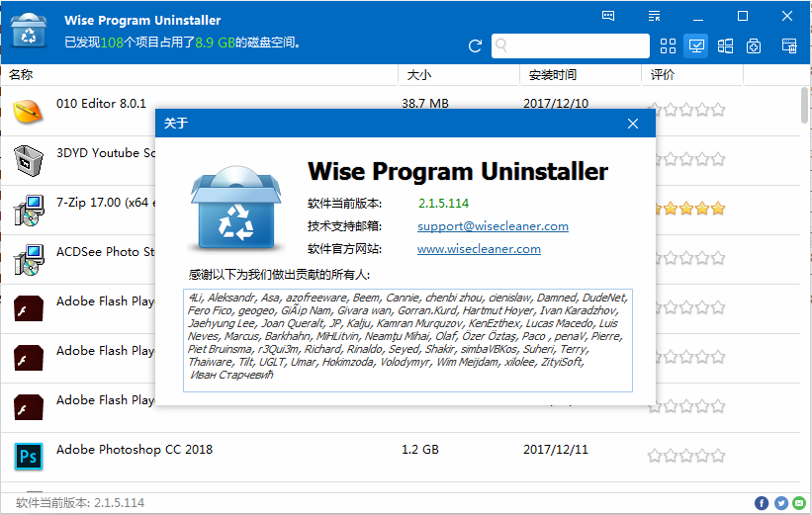The image size is (812, 515).
Task: Click the camera-like toolbar icon
Action: (x=754, y=46)
